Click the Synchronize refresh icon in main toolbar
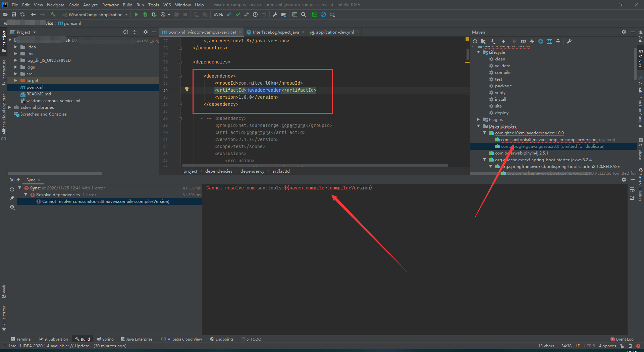This screenshot has width=644, height=352. coord(22,14)
